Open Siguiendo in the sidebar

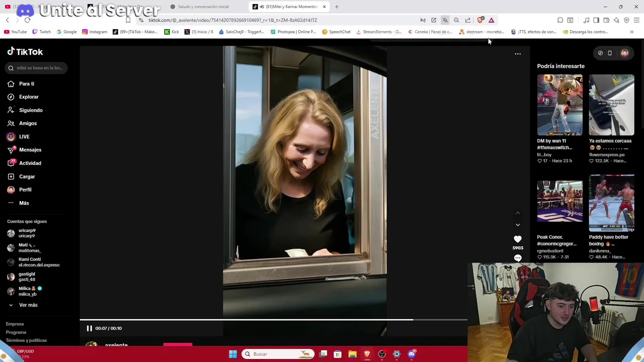[x=25, y=110]
